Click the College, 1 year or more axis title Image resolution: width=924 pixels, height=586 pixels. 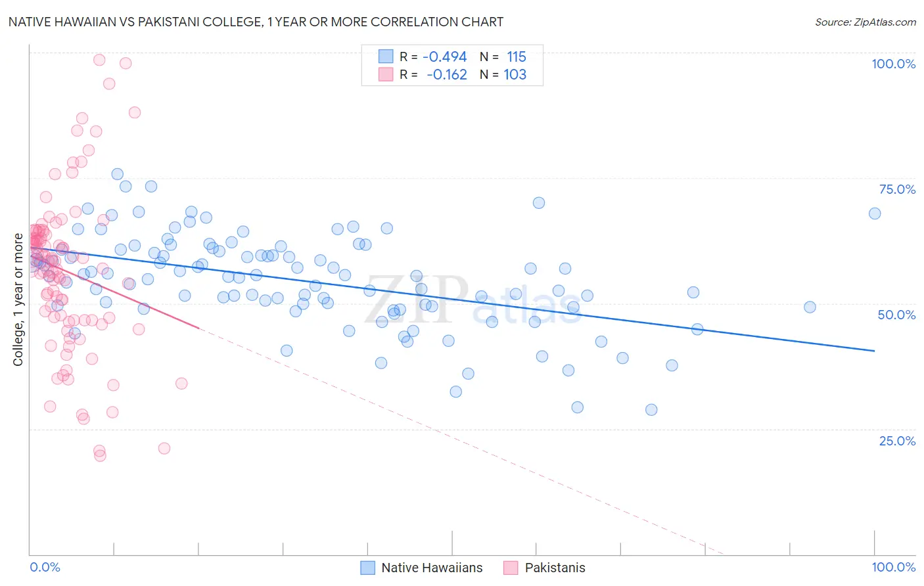[18, 300]
